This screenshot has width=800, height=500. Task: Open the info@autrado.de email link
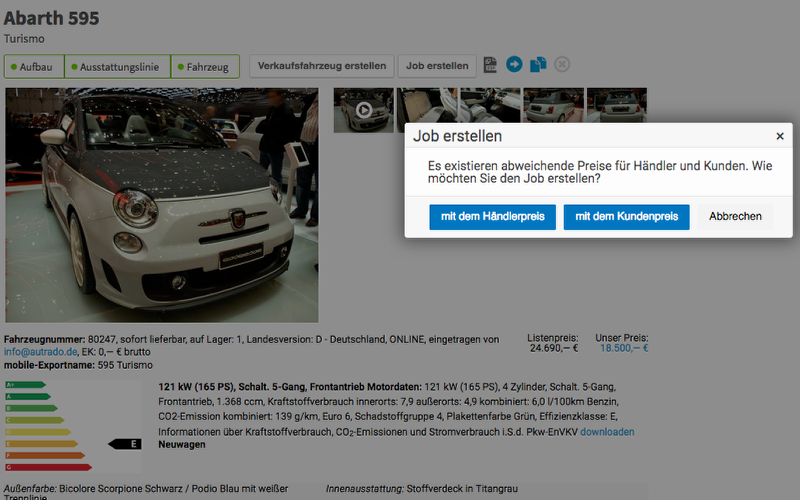[41, 352]
